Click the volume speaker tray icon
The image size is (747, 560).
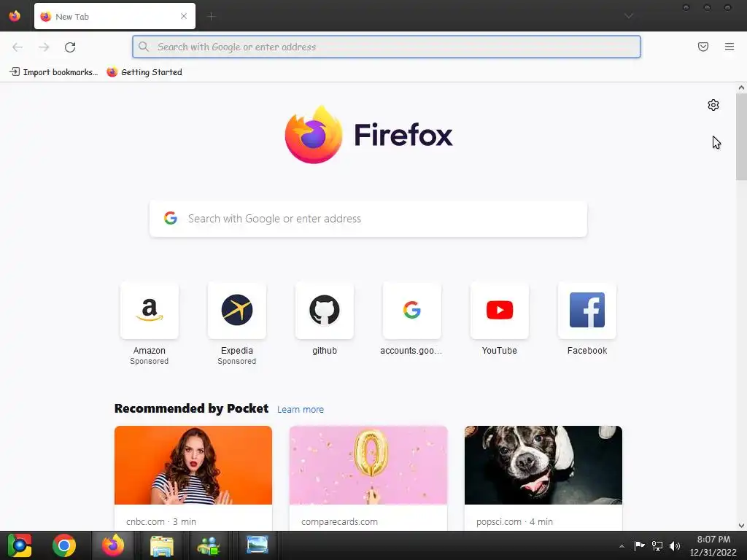coord(675,545)
